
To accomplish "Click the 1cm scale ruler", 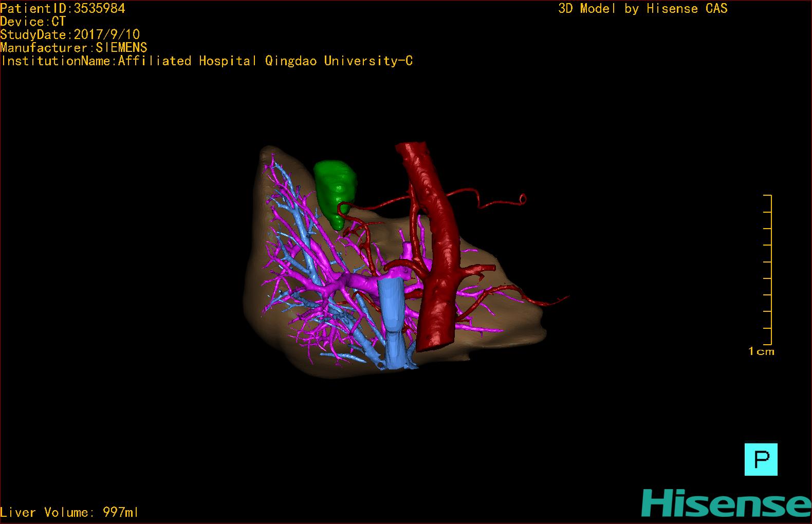I will click(x=767, y=270).
